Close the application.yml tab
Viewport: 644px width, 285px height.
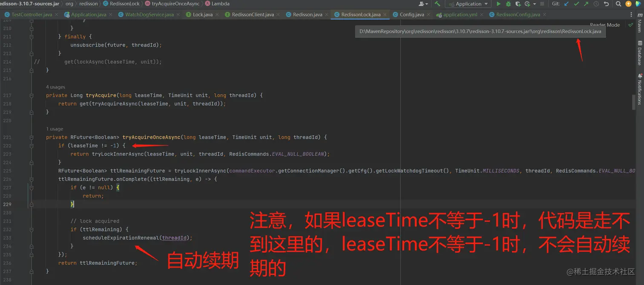pyautogui.click(x=483, y=14)
